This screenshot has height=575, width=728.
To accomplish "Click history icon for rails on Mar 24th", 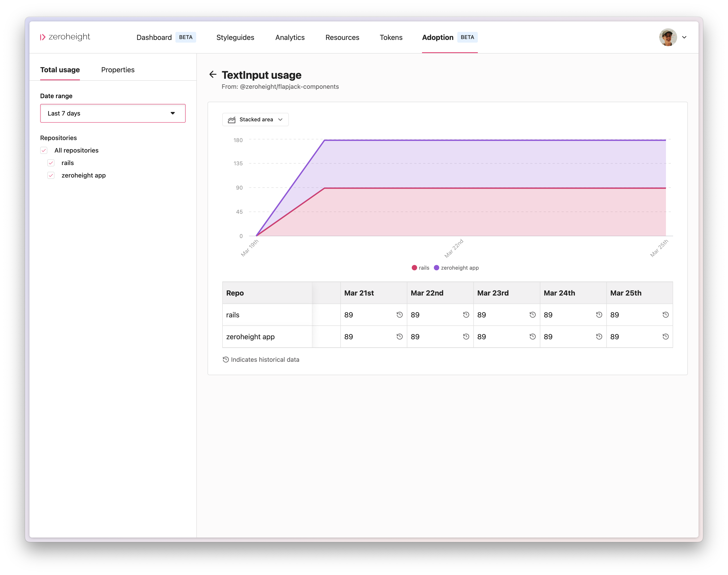I will pos(599,315).
